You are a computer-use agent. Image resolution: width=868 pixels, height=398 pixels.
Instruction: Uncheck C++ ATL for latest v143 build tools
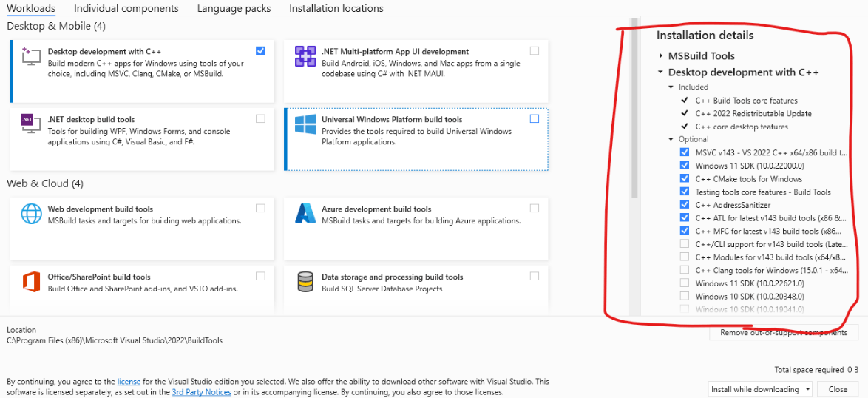coord(685,217)
